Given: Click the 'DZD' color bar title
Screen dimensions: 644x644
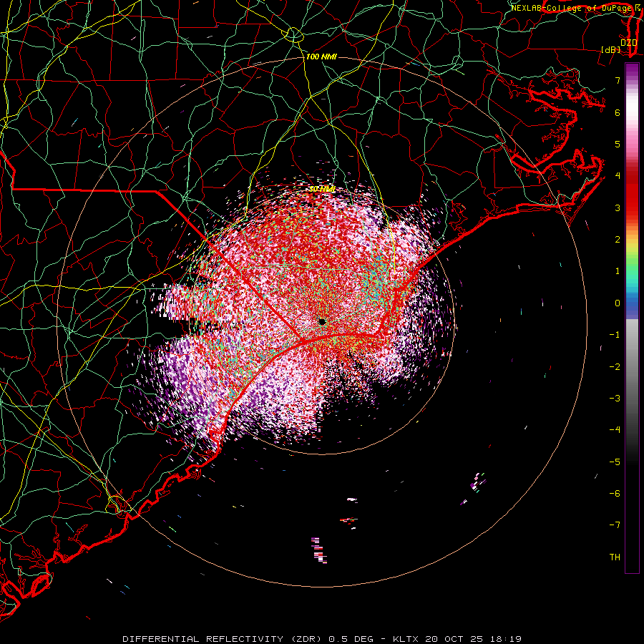Looking at the screenshot, I should [629, 43].
